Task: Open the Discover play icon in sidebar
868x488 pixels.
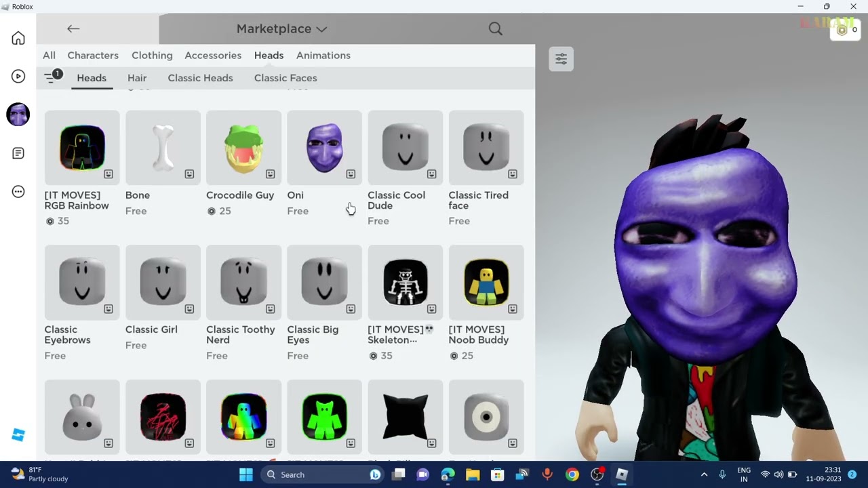Action: click(18, 76)
